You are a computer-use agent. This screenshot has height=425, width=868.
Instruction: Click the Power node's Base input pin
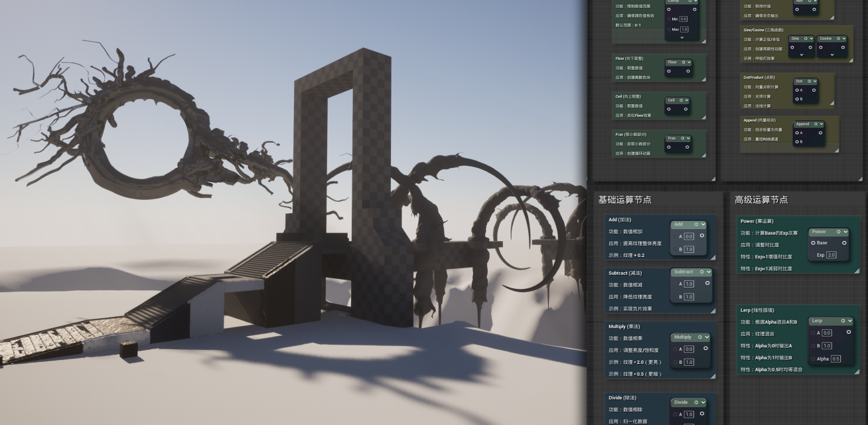click(x=813, y=243)
